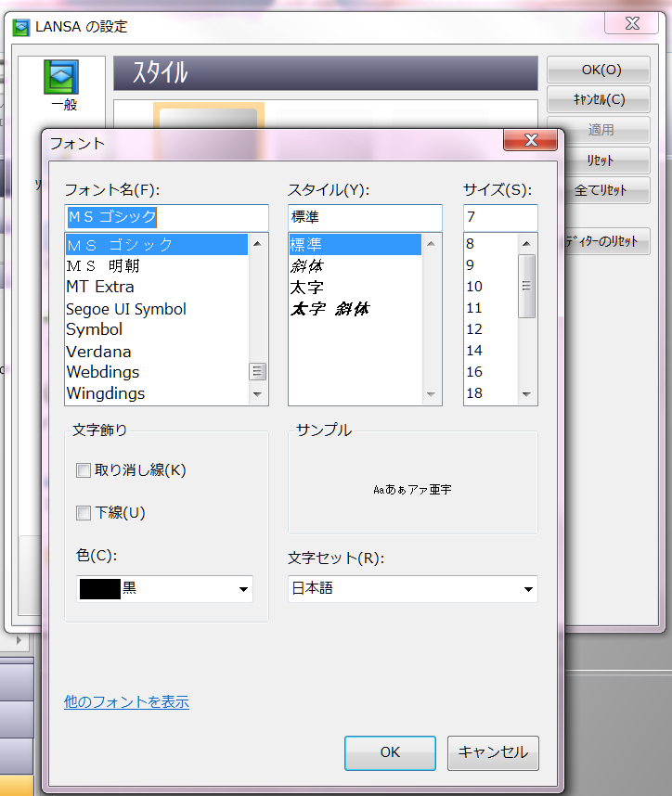Viewport: 672px width, 796px height.
Task: Close the フォント dialog with red X
Action: pyautogui.click(x=530, y=139)
